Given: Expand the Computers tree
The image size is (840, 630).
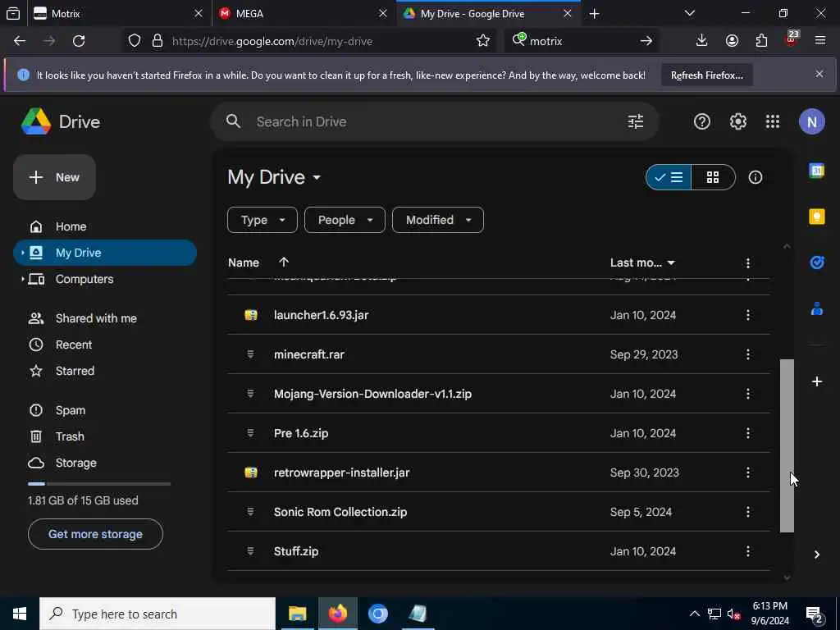Looking at the screenshot, I should (22, 279).
